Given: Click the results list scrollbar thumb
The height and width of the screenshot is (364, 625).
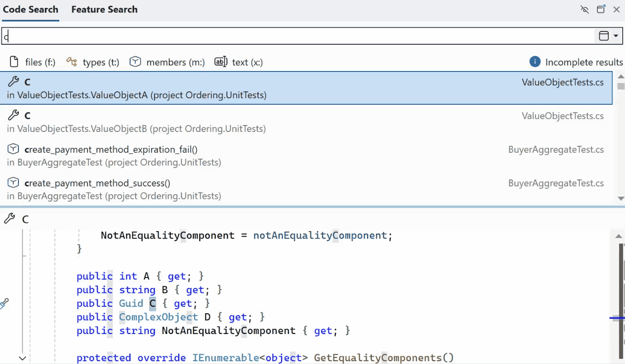Looking at the screenshot, I should coord(620,86).
